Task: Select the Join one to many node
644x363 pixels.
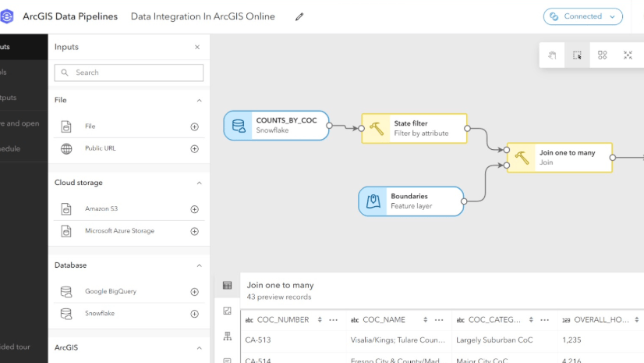Action: (x=559, y=157)
